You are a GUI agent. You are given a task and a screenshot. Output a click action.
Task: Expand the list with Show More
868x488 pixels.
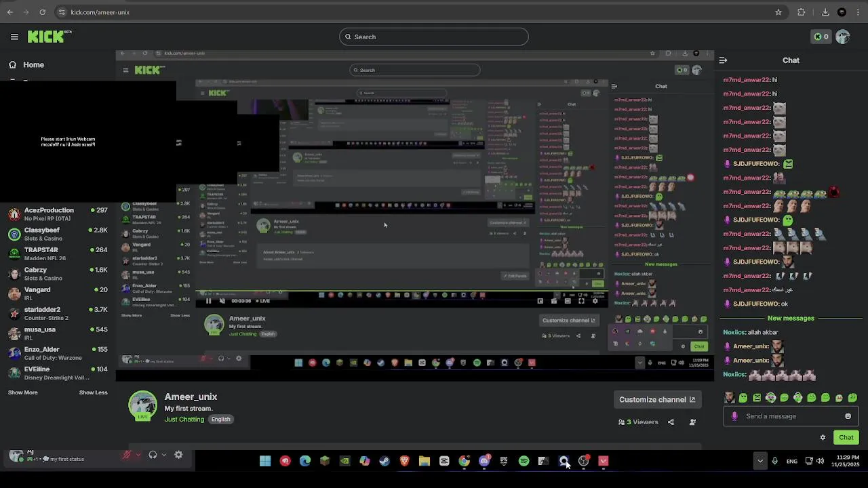coord(22,392)
